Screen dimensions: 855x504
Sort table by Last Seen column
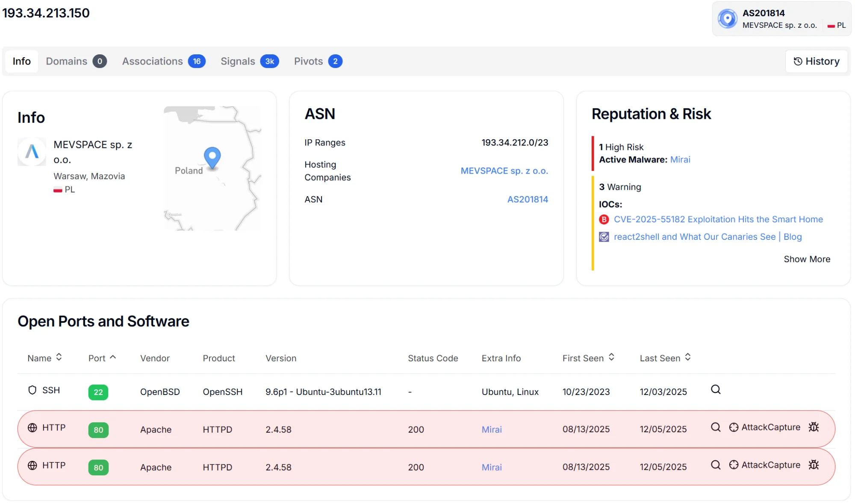[665, 358]
